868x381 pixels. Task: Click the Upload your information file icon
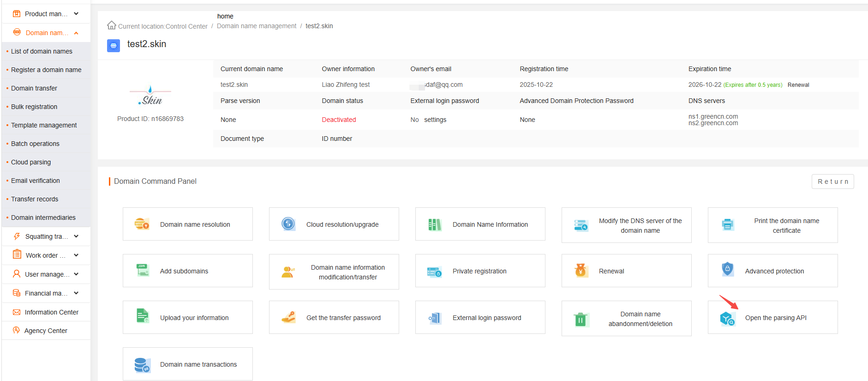(x=143, y=316)
